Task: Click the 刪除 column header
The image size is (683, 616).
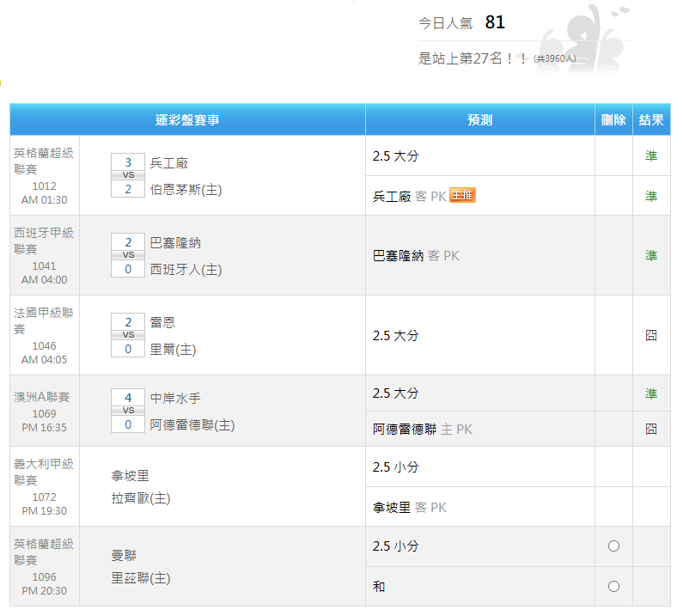Action: click(x=613, y=120)
